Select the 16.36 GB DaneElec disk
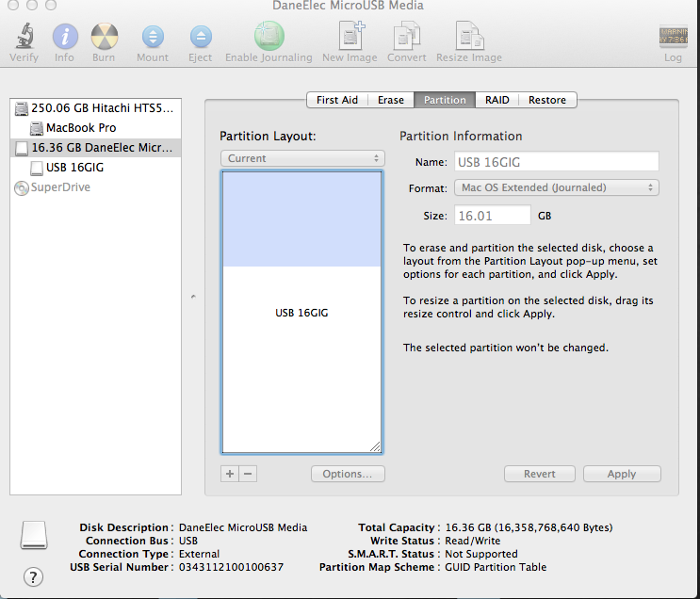700x599 pixels. 95,148
